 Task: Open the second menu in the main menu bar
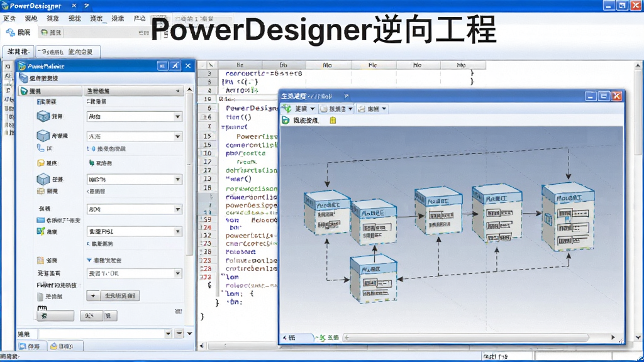pos(31,18)
